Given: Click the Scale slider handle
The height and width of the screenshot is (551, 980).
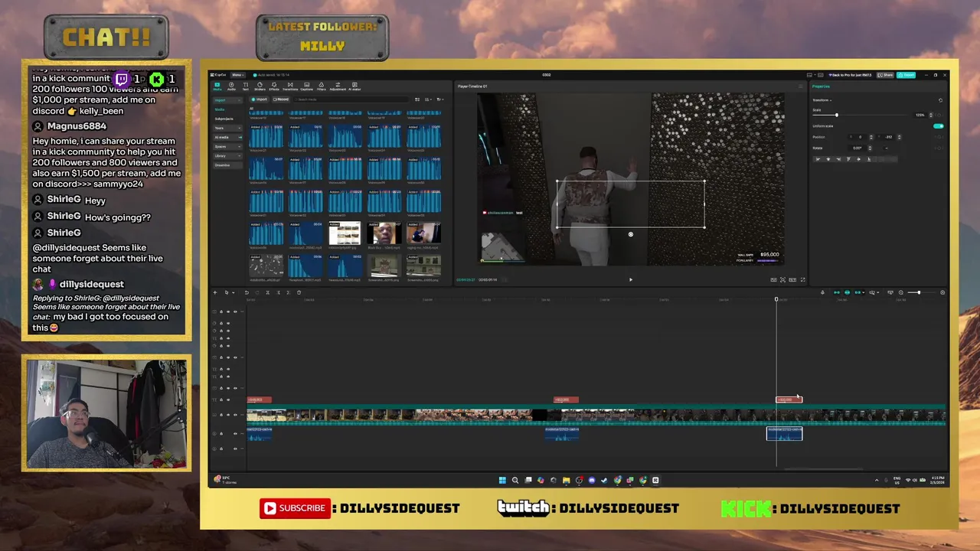Looking at the screenshot, I should click(837, 115).
